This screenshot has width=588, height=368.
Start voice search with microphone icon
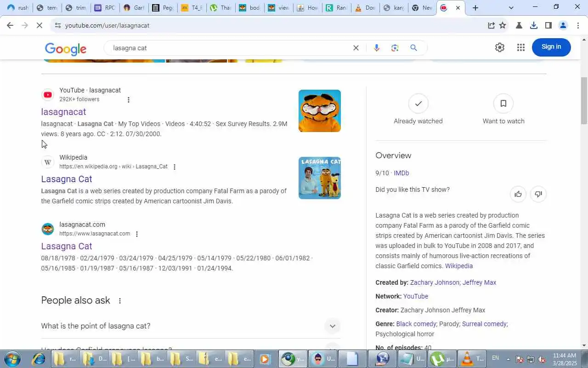pyautogui.click(x=377, y=48)
